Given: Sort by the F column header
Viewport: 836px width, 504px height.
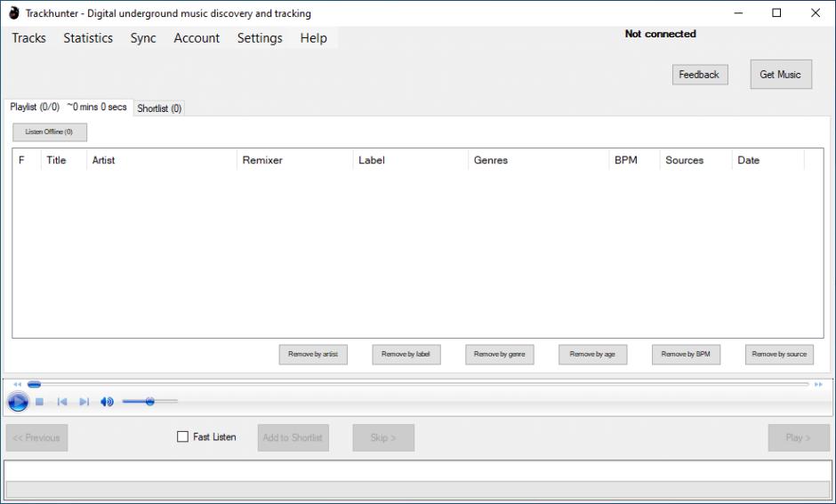Looking at the screenshot, I should coord(27,160).
